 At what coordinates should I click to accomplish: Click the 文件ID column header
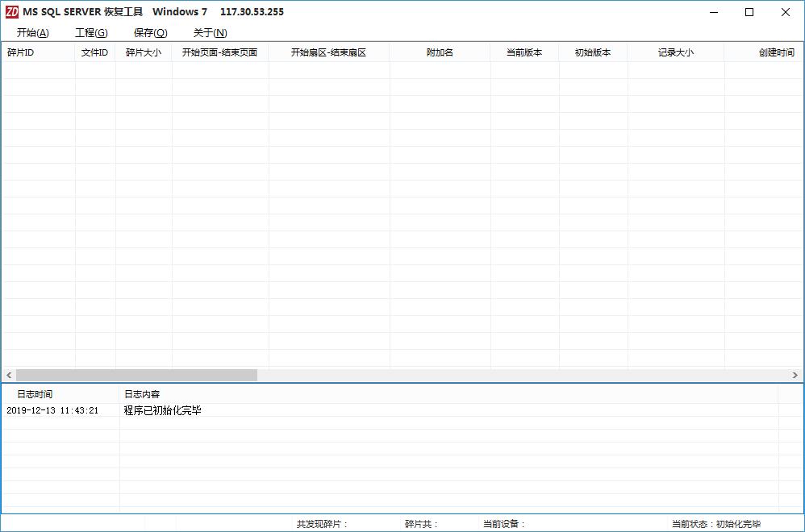(95, 52)
